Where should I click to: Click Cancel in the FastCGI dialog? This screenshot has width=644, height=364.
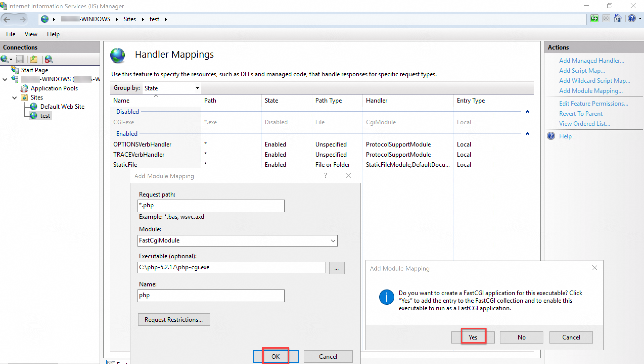click(571, 337)
